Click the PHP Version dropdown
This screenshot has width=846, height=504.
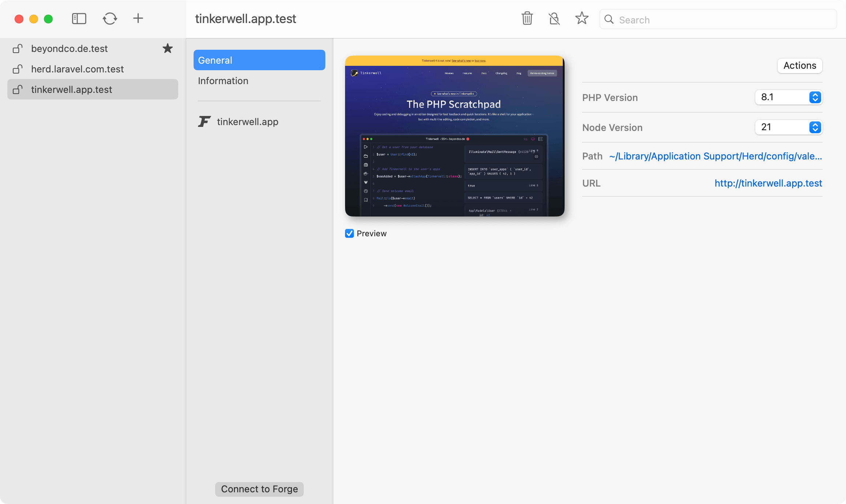coord(789,97)
